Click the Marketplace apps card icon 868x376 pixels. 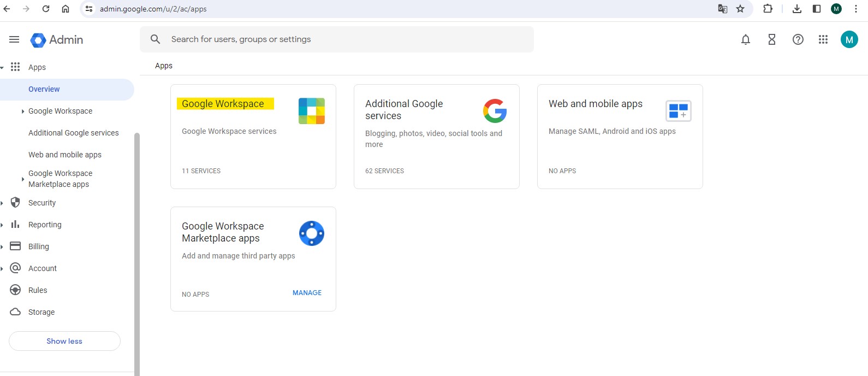click(312, 233)
